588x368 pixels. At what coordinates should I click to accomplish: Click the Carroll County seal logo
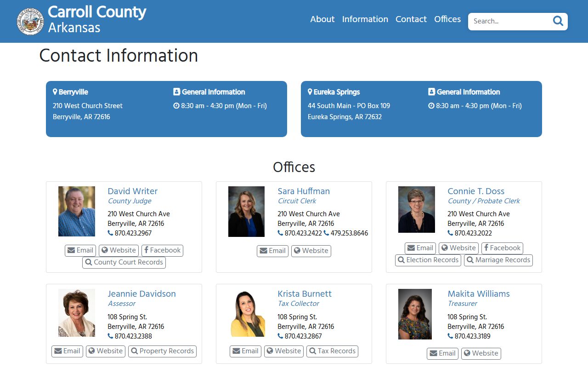coord(31,21)
